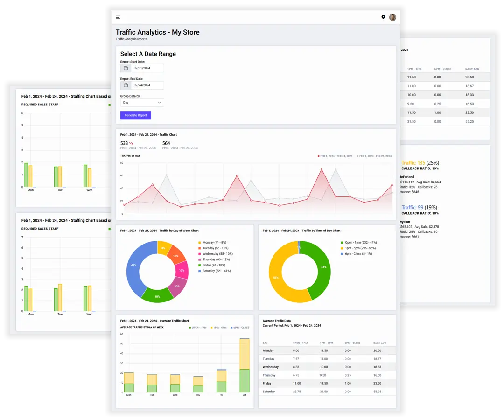The width and height of the screenshot is (504, 420).
Task: Hide Wednesday in Day of Week legend
Action: click(x=217, y=254)
